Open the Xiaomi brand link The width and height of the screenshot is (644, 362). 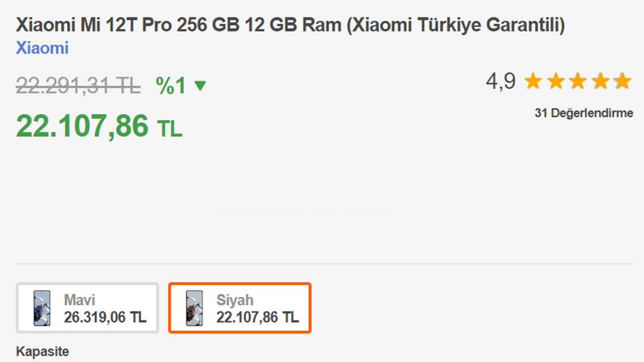tap(42, 48)
